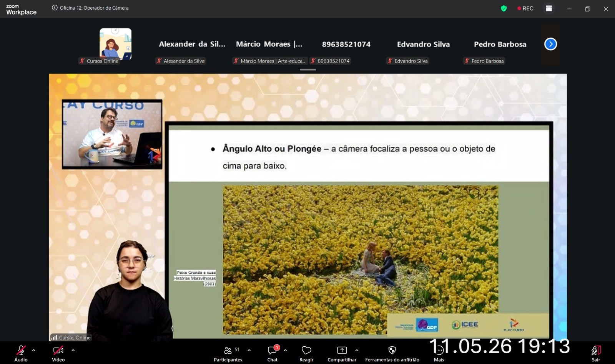
Task: Click the ICEE logo on slide
Action: [465, 324]
